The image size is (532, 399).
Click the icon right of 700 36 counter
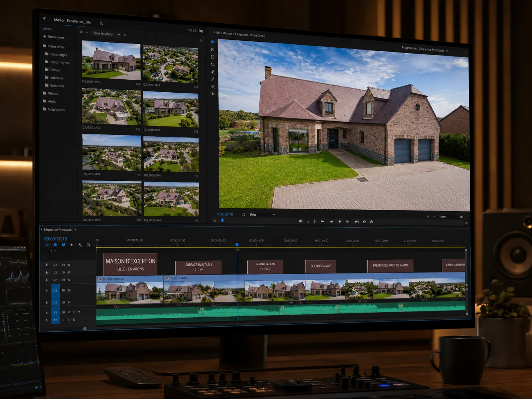click(201, 31)
